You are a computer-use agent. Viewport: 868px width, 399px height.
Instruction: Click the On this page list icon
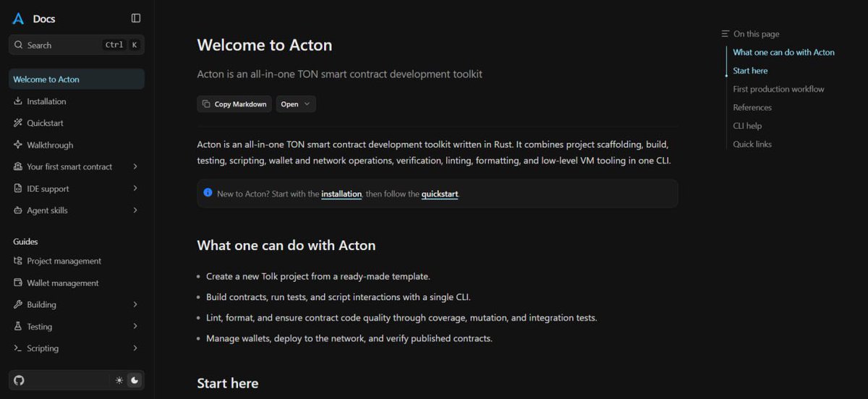point(726,34)
